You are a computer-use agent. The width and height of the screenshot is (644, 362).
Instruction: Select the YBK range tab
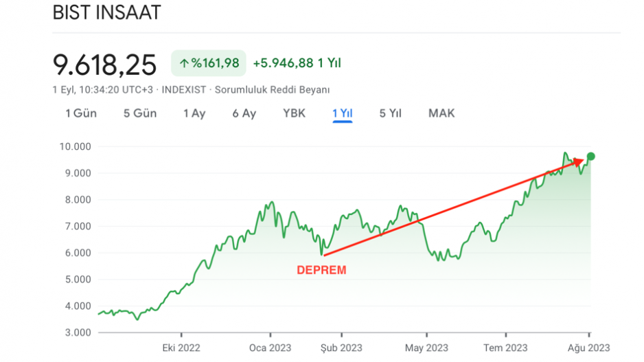pos(294,113)
